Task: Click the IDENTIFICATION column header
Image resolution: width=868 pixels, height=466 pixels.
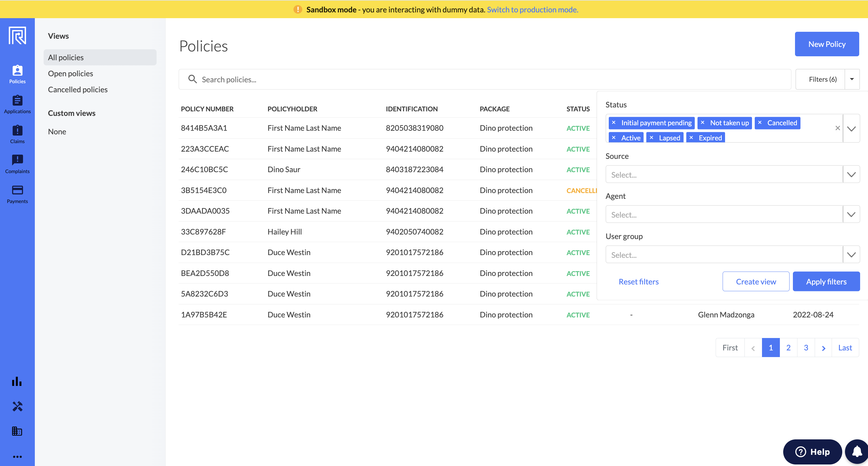Action: pos(412,109)
